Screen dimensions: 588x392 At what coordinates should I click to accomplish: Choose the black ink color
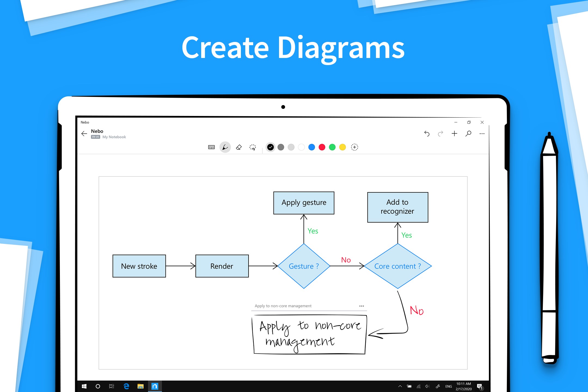[x=270, y=147]
